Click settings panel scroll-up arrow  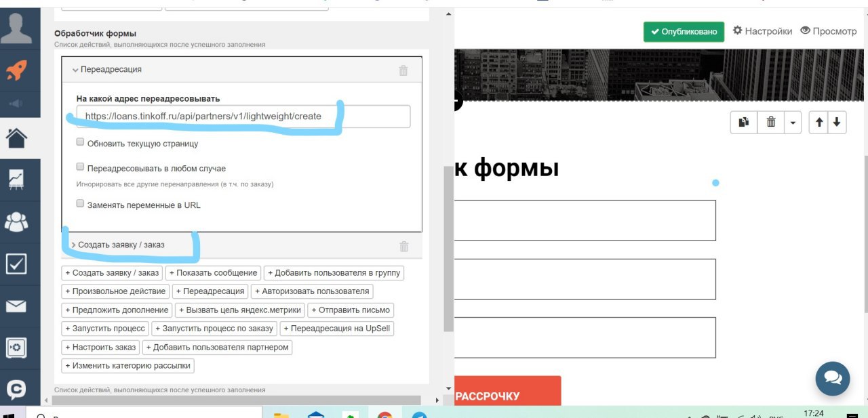pyautogui.click(x=448, y=14)
